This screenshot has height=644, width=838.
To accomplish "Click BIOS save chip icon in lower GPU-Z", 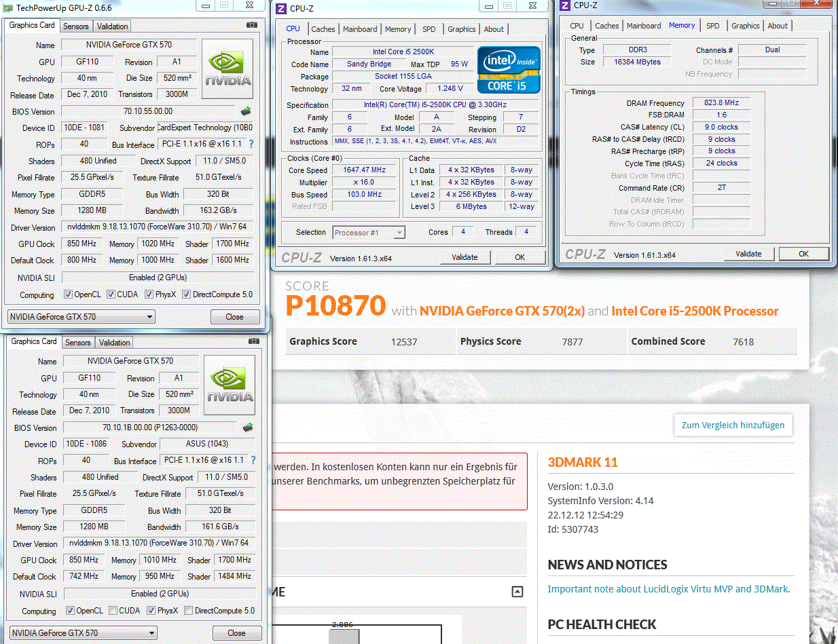I will point(248,428).
